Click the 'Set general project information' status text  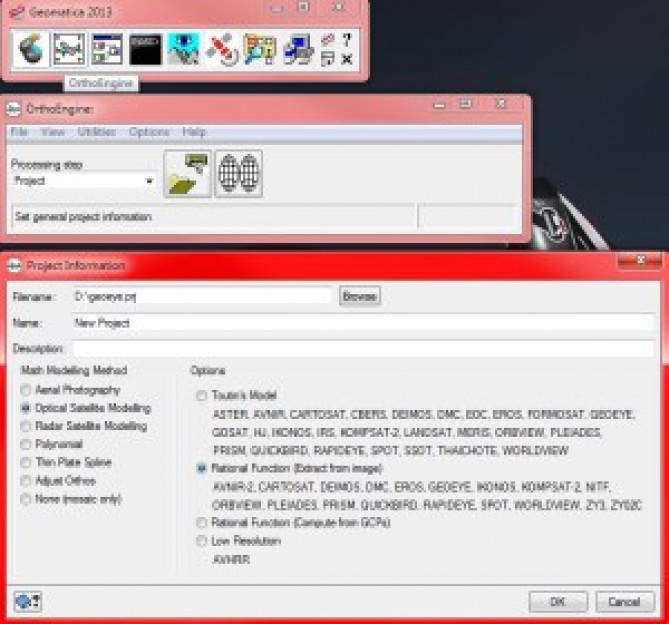(x=83, y=217)
